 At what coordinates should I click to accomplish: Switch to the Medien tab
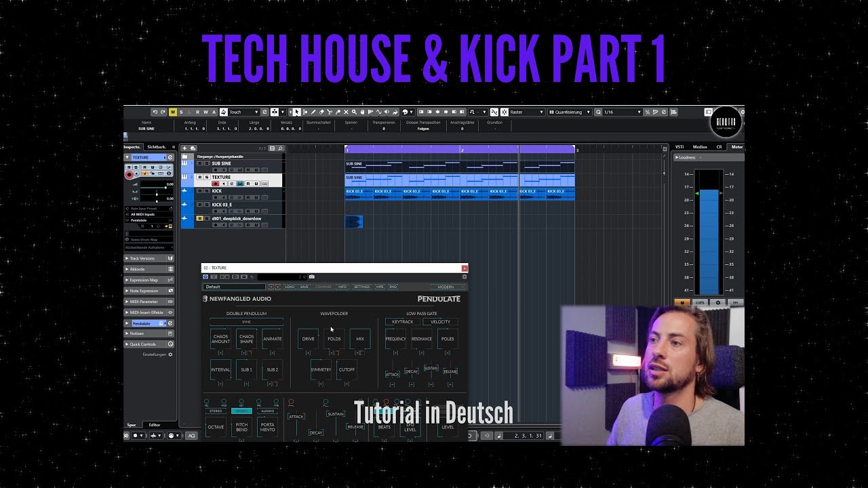pos(700,146)
